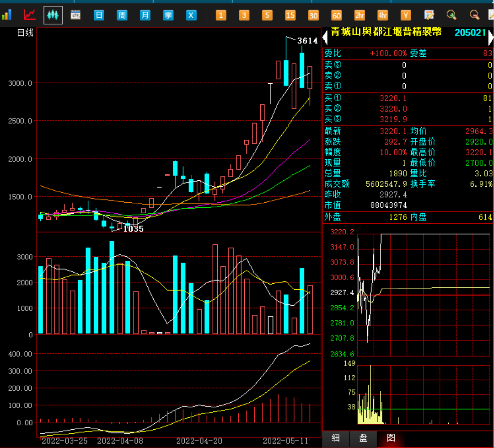Click the stock name 青城山與都江堰普精裝幣
494x448 pixels.
386,32
